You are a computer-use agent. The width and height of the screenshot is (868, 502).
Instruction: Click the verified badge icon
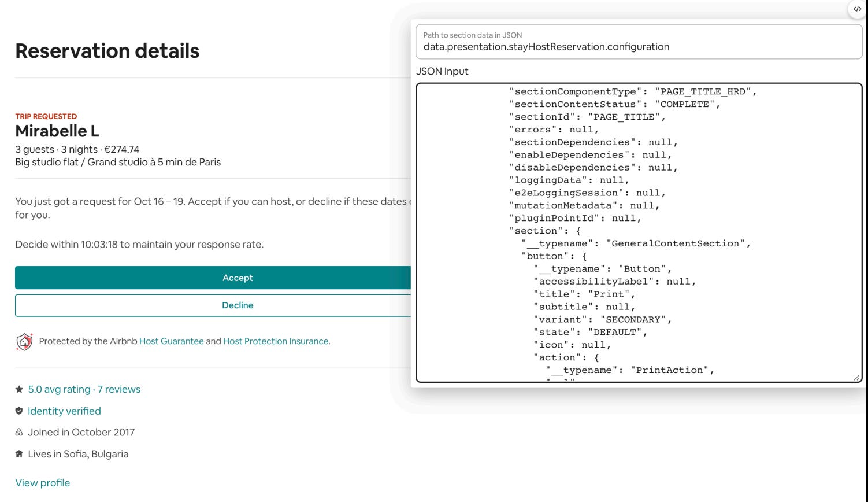click(x=19, y=411)
